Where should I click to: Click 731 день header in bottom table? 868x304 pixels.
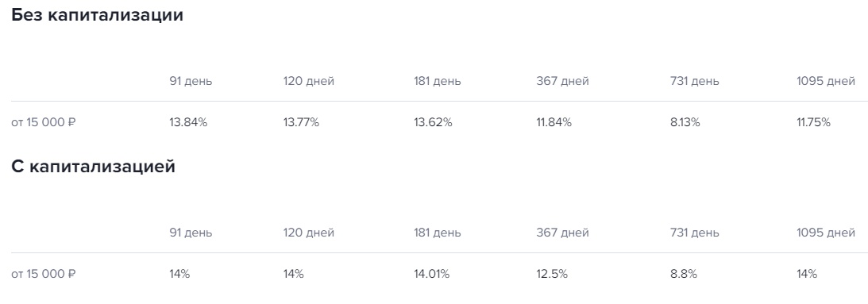[695, 233]
